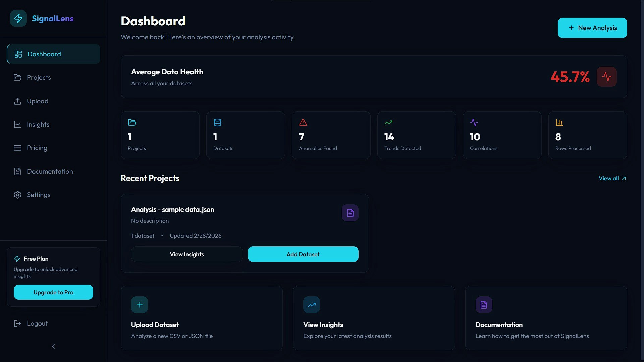Image resolution: width=644 pixels, height=362 pixels.
Task: Collapse the sidebar with the chevron arrow
Action: pyautogui.click(x=53, y=346)
